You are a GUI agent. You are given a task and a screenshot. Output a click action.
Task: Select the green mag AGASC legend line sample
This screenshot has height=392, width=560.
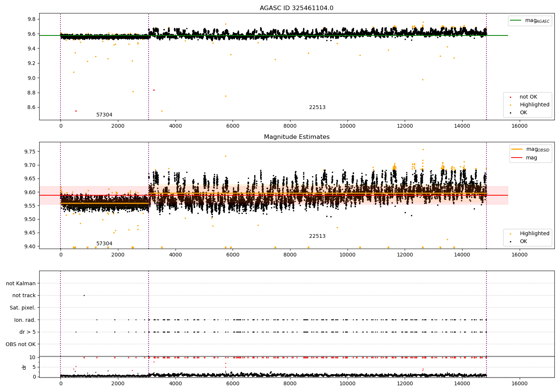(x=516, y=21)
